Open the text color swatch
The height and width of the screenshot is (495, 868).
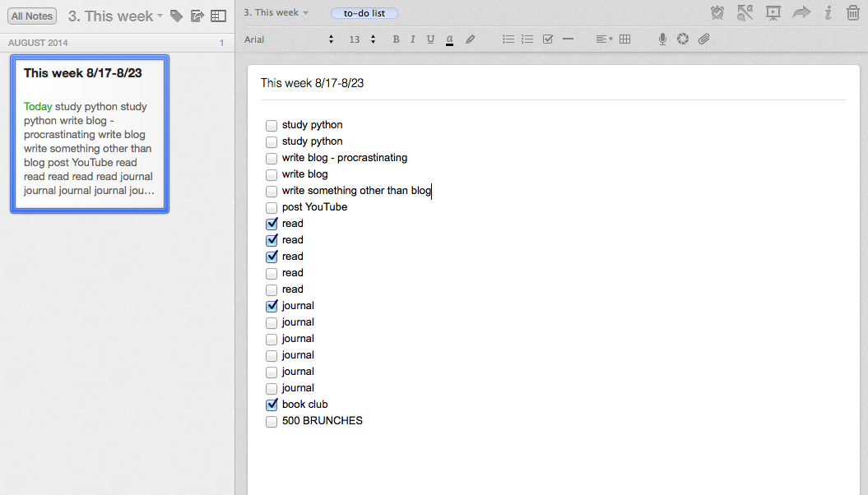click(x=449, y=39)
